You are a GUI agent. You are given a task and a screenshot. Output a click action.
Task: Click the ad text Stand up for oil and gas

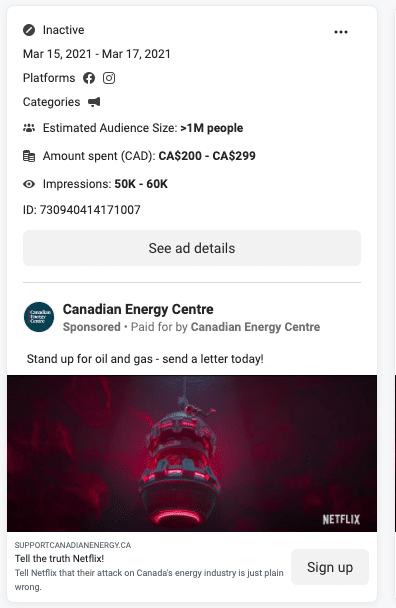coord(145,359)
